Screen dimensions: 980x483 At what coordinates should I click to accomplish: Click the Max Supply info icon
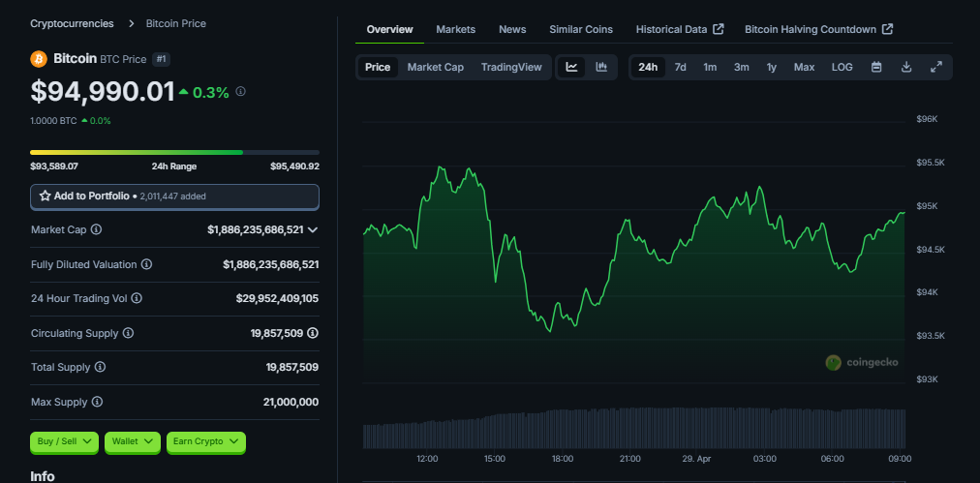pos(97,402)
